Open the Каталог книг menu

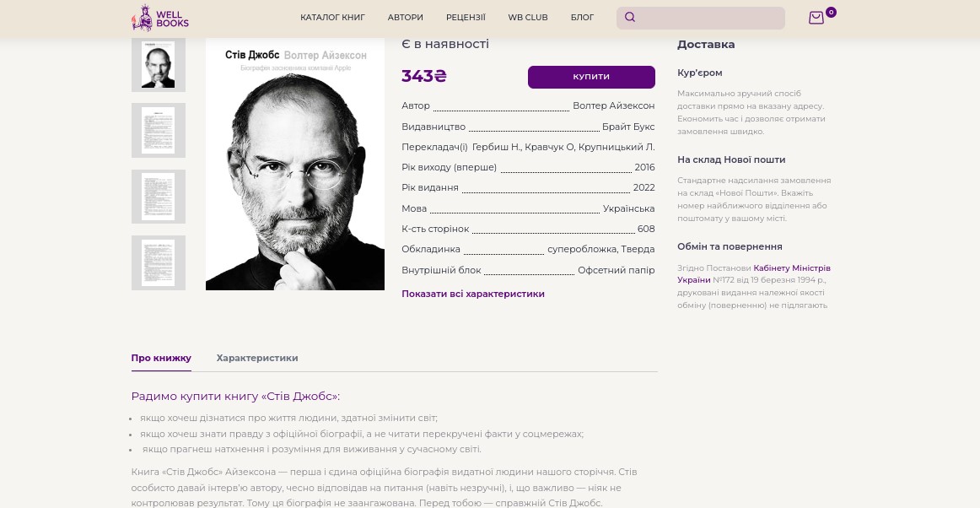(332, 18)
